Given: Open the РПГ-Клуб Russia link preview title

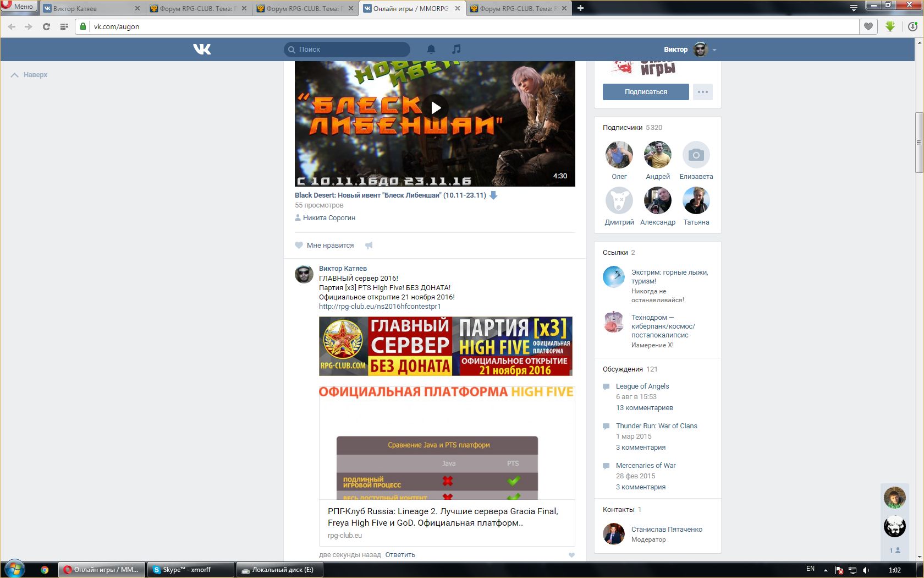Looking at the screenshot, I should 443,517.
